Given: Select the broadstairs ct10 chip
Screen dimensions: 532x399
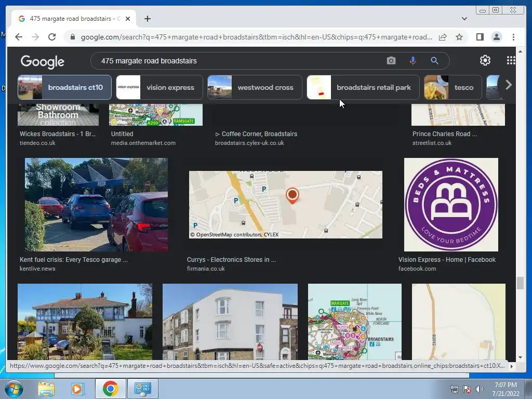Looking at the screenshot, I should (x=64, y=87).
